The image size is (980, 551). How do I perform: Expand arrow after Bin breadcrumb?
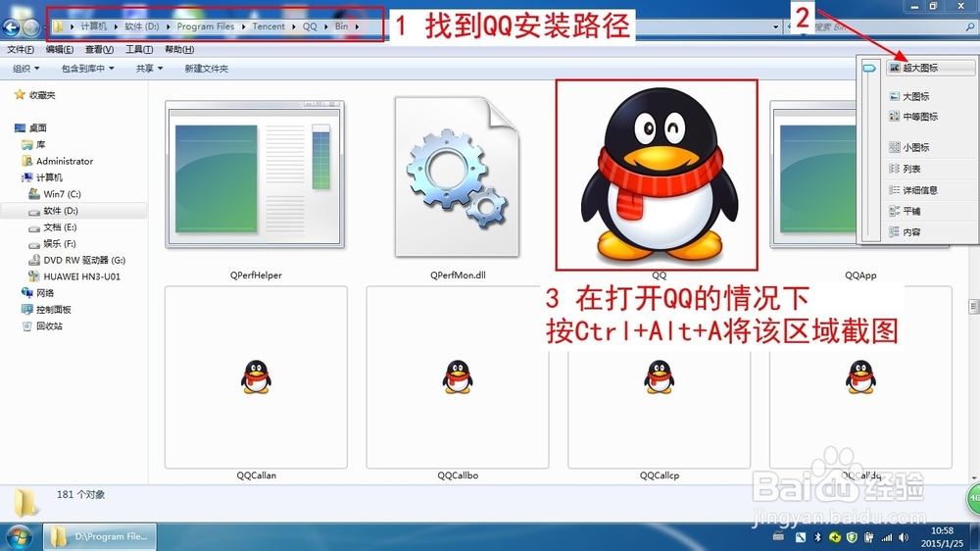tap(357, 26)
